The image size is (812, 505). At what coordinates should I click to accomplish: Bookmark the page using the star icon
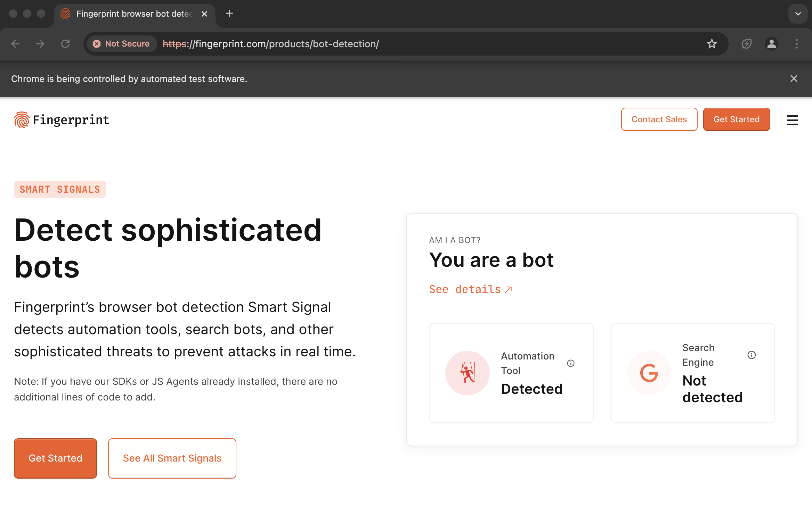pyautogui.click(x=712, y=44)
